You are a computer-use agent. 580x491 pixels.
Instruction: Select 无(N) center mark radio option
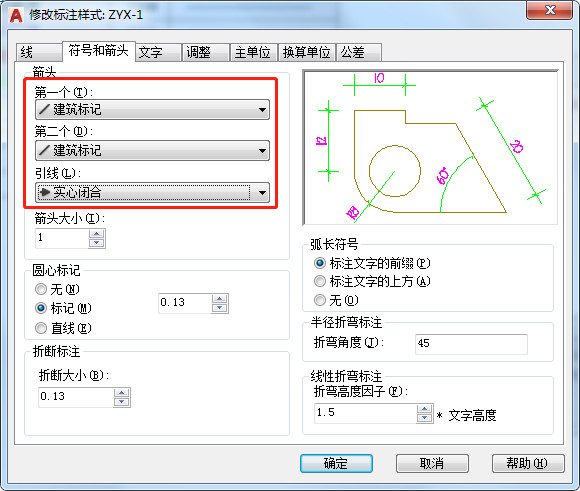tap(41, 289)
